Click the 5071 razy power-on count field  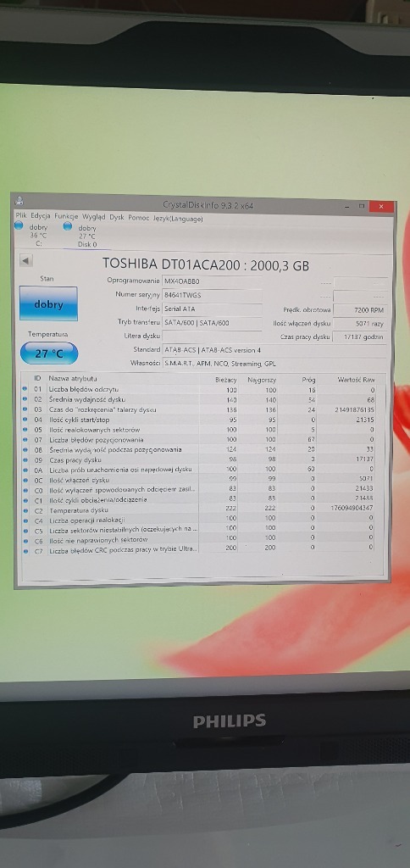(x=360, y=323)
